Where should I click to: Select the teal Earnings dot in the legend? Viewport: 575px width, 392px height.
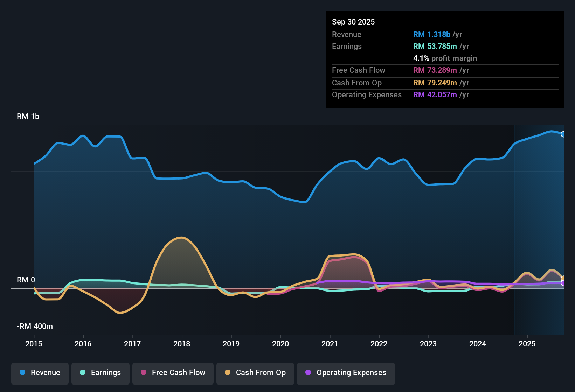point(83,373)
